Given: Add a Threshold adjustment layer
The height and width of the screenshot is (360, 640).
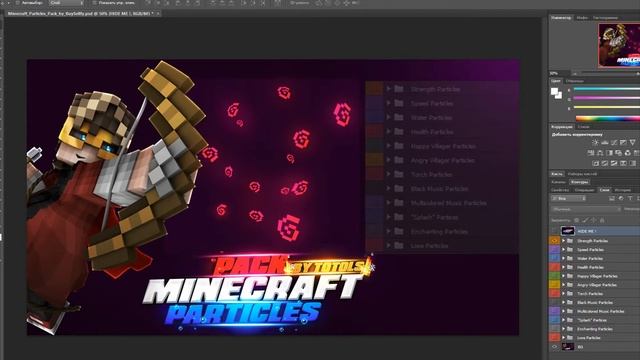Looking at the screenshot, I should [x=614, y=163].
